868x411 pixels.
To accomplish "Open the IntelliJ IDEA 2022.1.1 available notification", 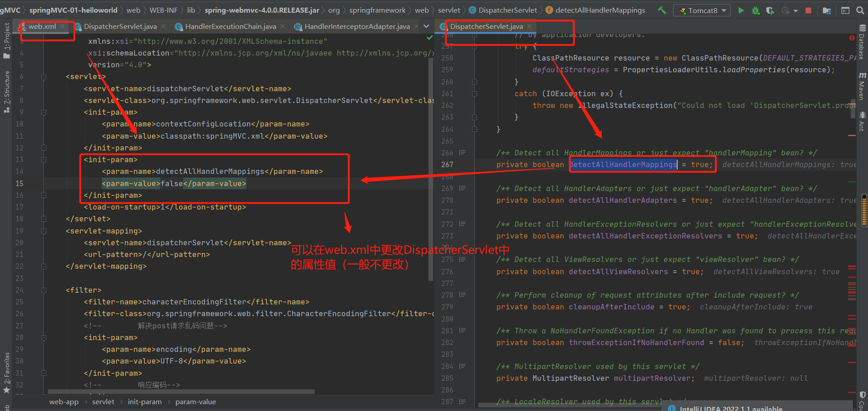I will point(731,408).
